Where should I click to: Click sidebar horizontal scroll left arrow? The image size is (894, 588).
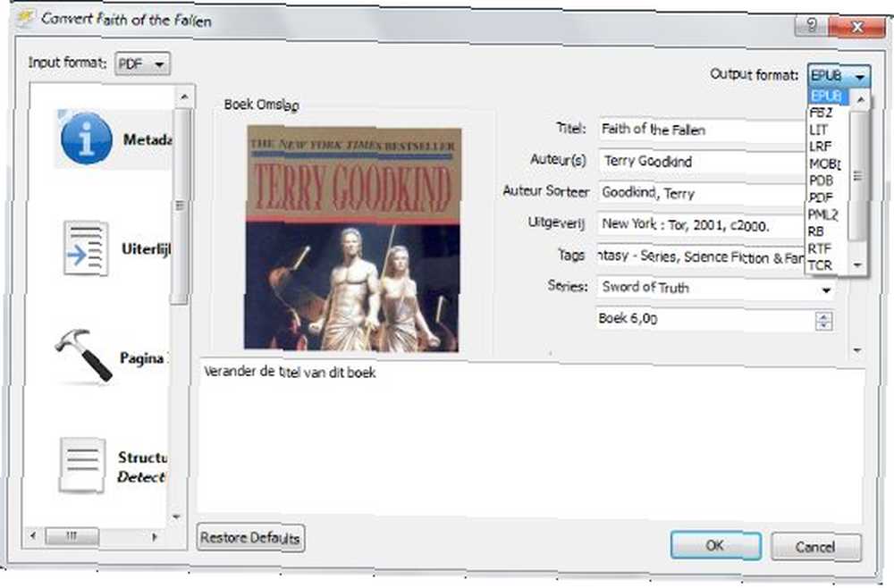(33, 536)
